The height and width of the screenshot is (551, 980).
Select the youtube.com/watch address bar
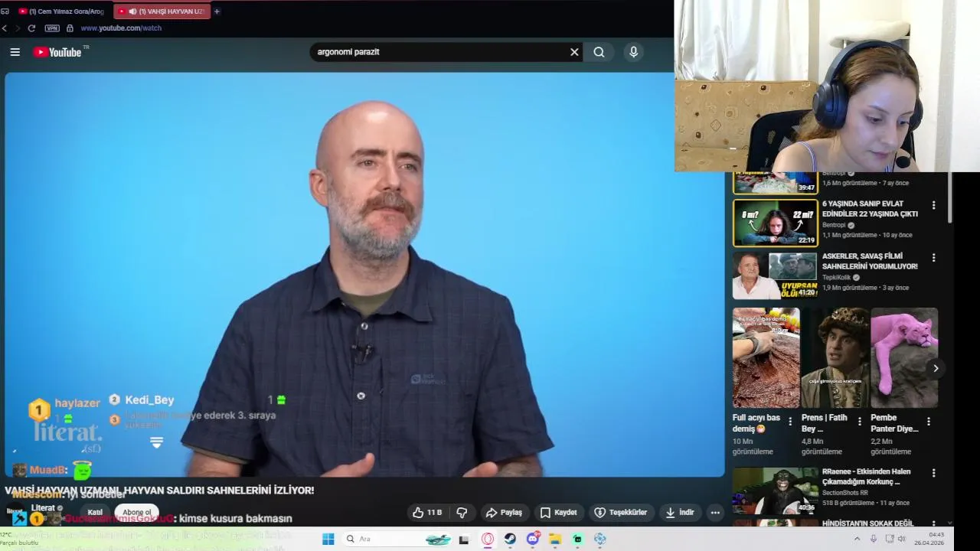(x=121, y=28)
